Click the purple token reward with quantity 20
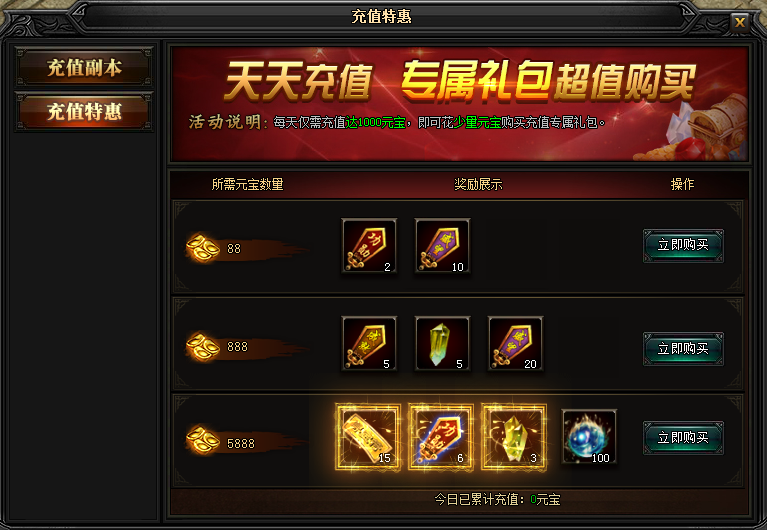This screenshot has width=767, height=530. pos(515,343)
